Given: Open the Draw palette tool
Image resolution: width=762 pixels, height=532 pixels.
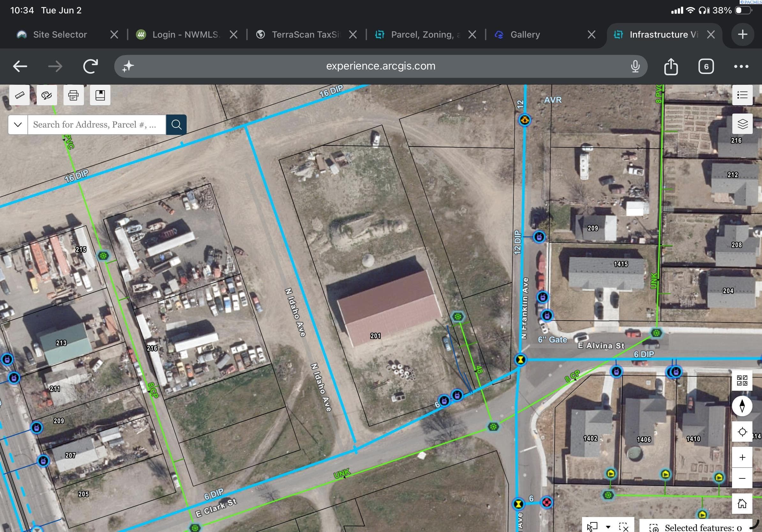Looking at the screenshot, I should [x=47, y=95].
